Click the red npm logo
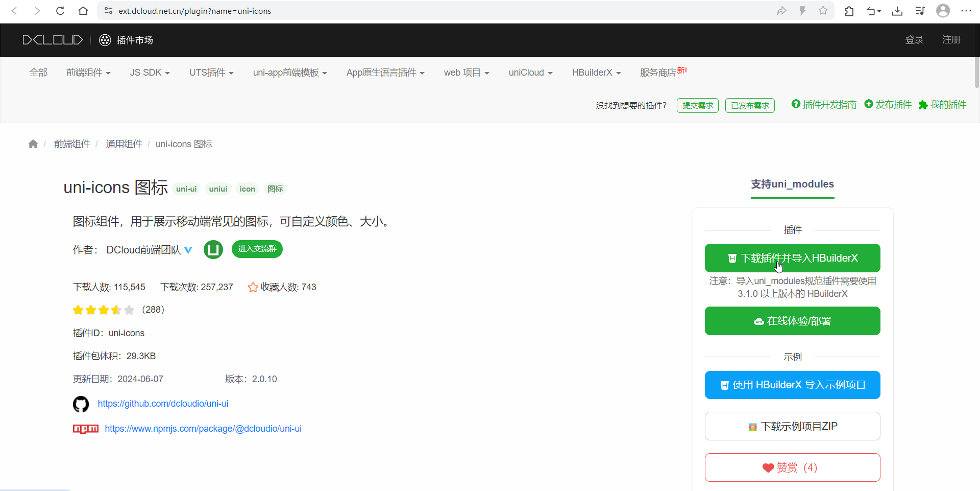This screenshot has height=491, width=980. (86, 429)
